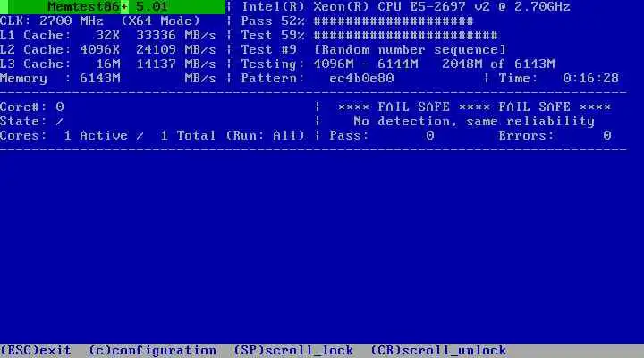Click the Memory 6143M readout
The image size is (644, 358).
pos(100,78)
